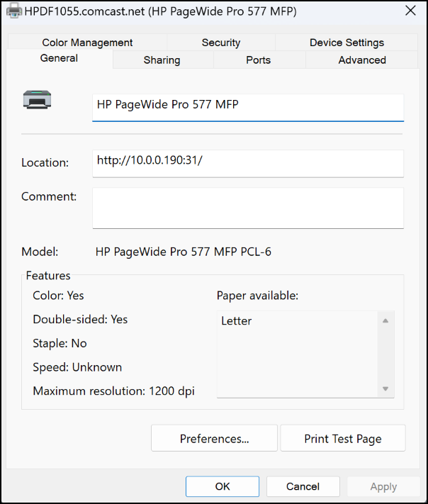Click the 'Location:' label
The height and width of the screenshot is (504, 428).
[x=45, y=162]
